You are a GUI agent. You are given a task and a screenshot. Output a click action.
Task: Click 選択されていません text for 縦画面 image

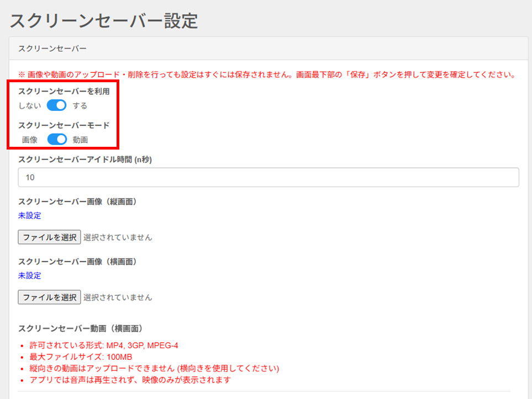tap(118, 237)
